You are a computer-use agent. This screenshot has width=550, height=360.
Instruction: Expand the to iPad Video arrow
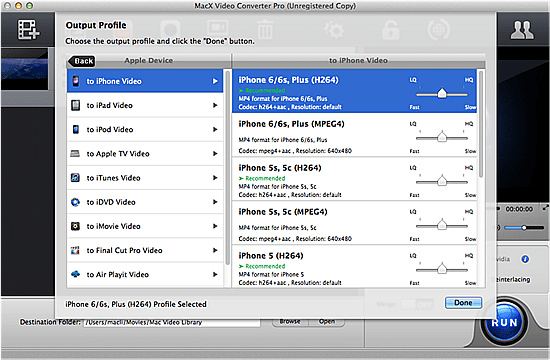(x=215, y=105)
